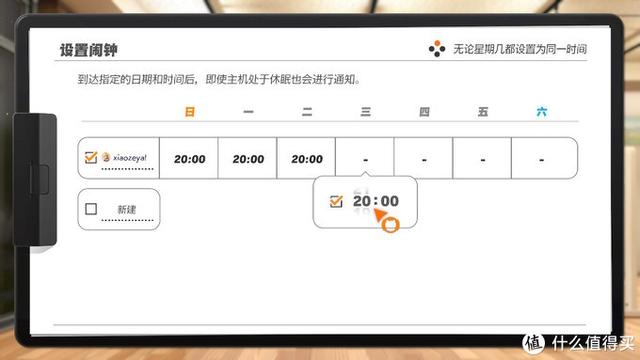The height and width of the screenshot is (360, 640).
Task: Select Wednesday's empty alarm cell
Action: point(365,158)
